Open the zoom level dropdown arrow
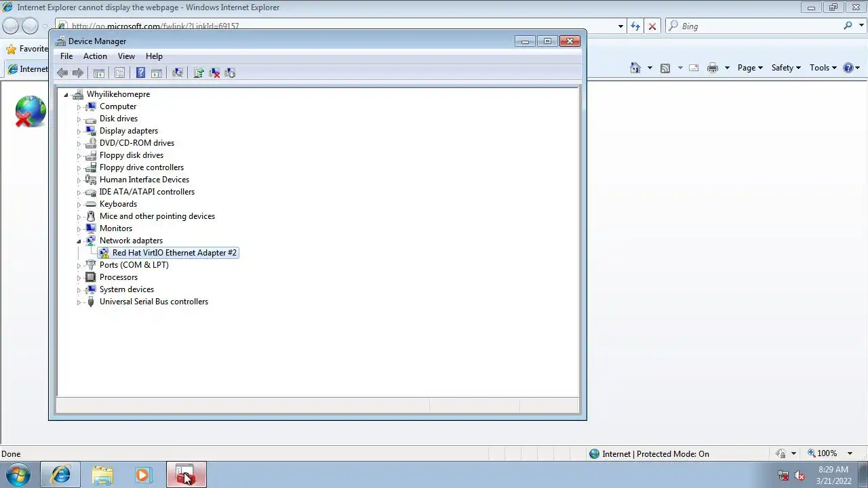 pos(851,453)
